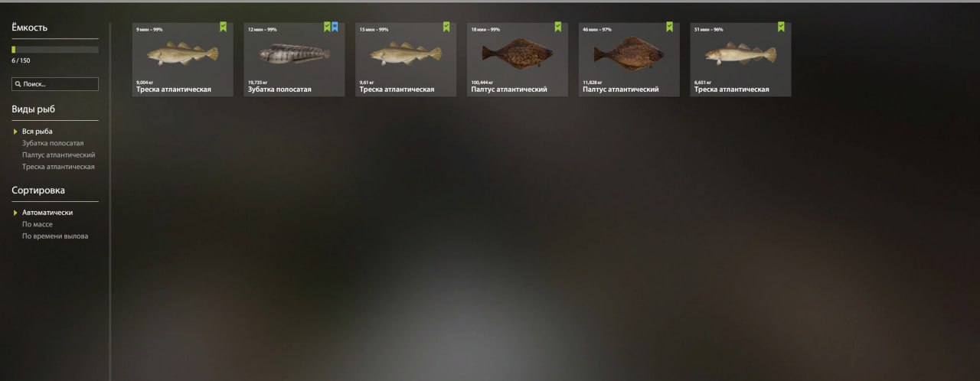The width and height of the screenshot is (980, 381).
Task: Open the 19,735 кг Зубатка полосатая card
Action: tap(294, 60)
